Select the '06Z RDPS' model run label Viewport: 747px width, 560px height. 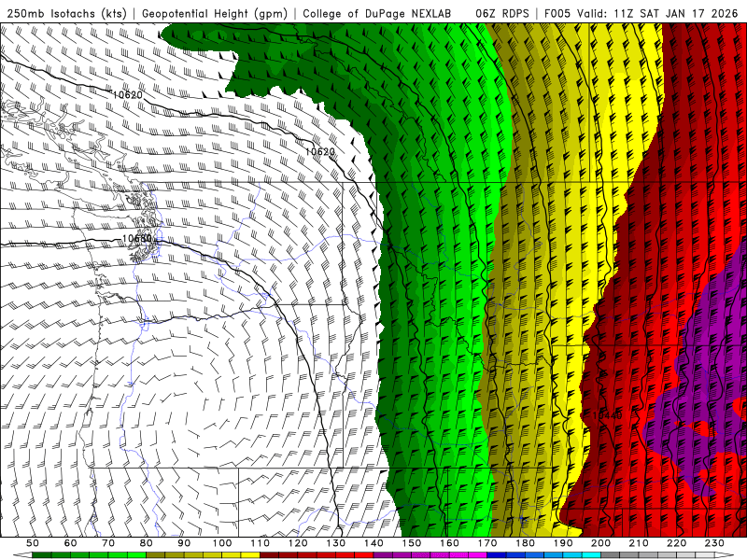tap(501, 13)
